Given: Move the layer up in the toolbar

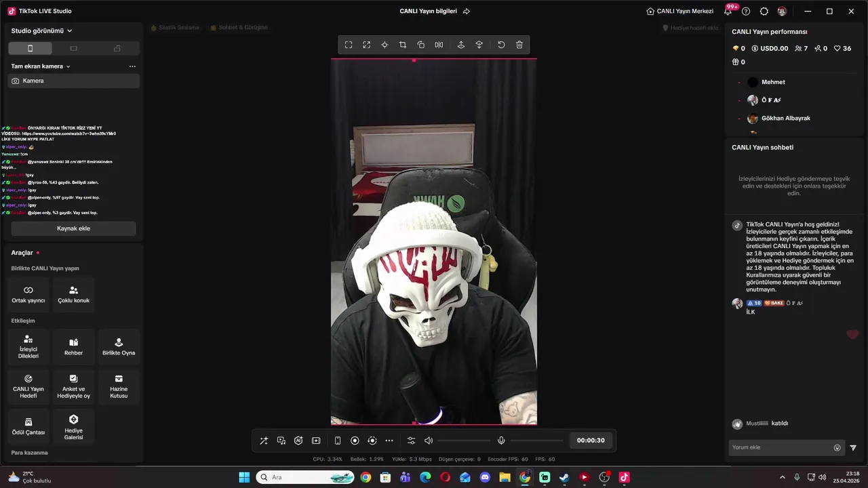Looking at the screenshot, I should pos(461,45).
